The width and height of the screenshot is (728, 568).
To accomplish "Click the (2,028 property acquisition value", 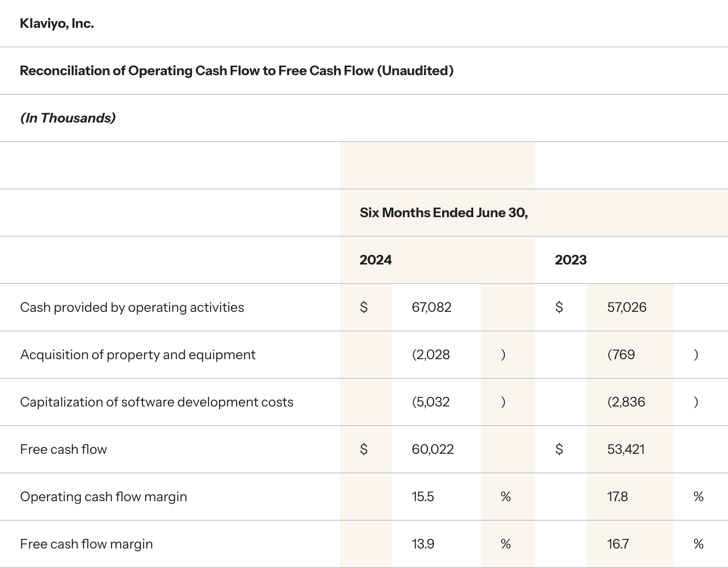I will coord(431,355).
